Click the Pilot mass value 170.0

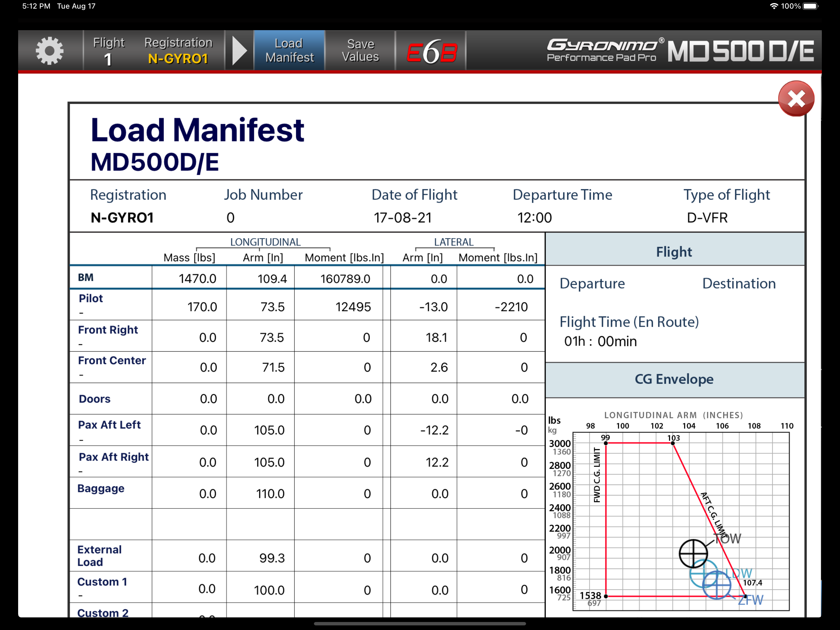(202, 307)
